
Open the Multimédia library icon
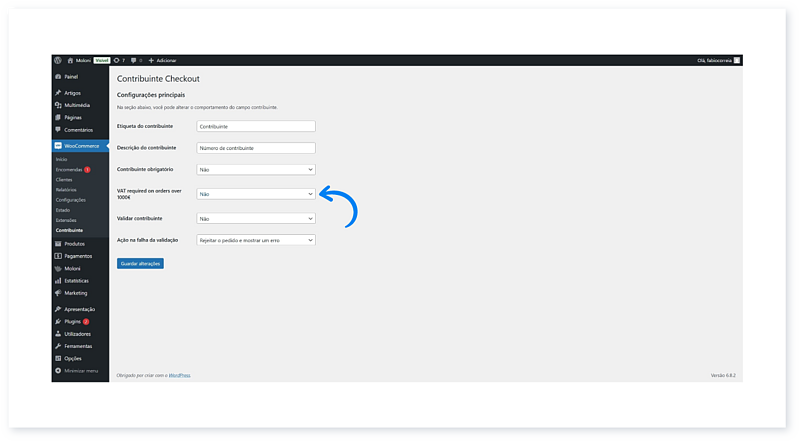point(58,105)
